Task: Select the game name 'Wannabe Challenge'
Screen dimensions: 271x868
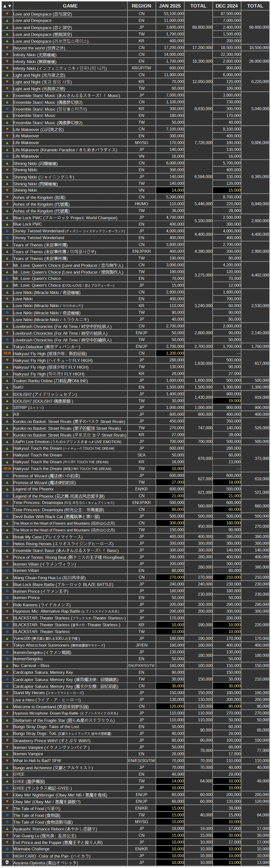Action: click(x=31, y=849)
